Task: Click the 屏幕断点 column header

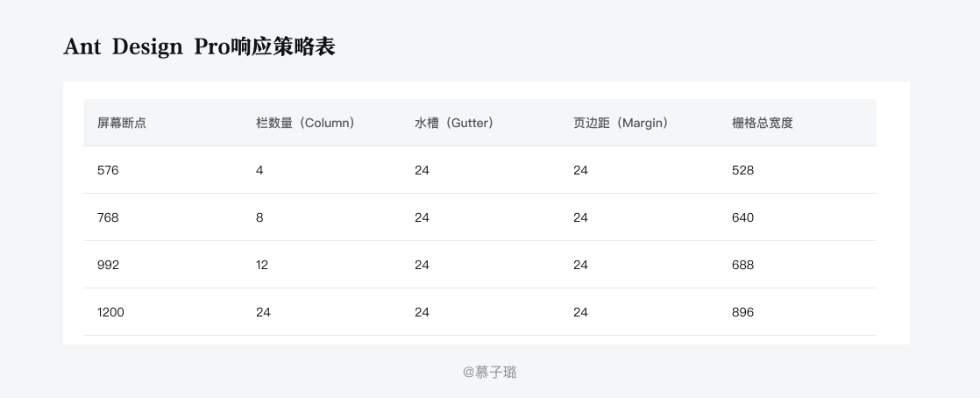Action: tap(122, 123)
